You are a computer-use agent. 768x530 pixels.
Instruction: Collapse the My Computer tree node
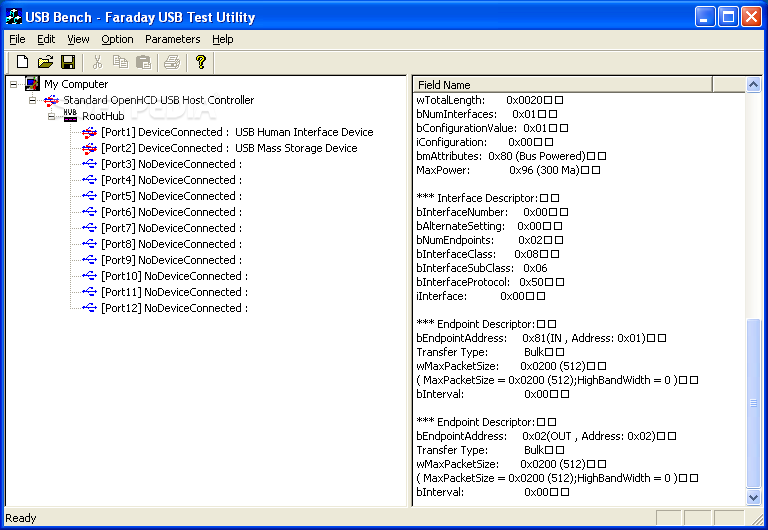(x=13, y=84)
